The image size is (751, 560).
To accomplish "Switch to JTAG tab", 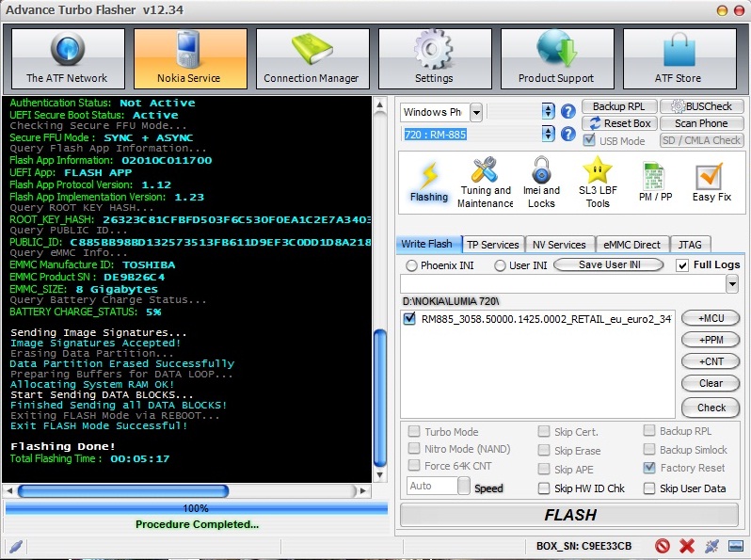I will click(690, 245).
